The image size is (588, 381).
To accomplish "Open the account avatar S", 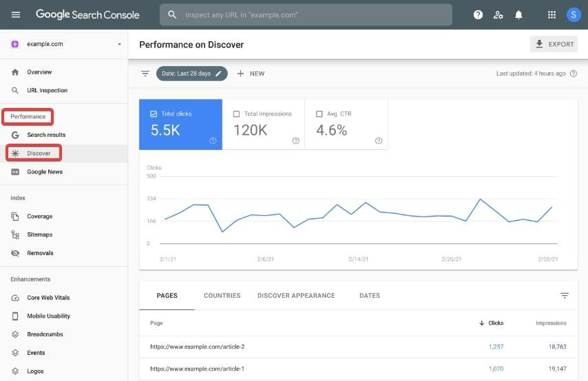I will tap(574, 14).
